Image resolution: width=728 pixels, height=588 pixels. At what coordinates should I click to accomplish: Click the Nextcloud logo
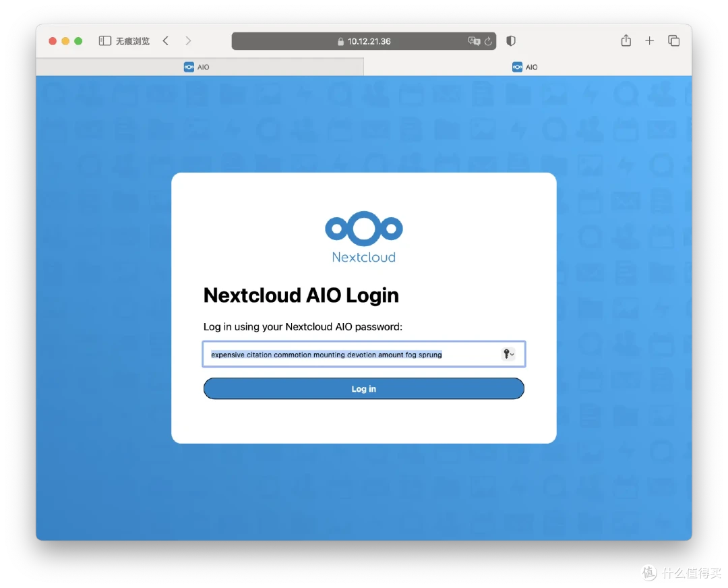[363, 237]
